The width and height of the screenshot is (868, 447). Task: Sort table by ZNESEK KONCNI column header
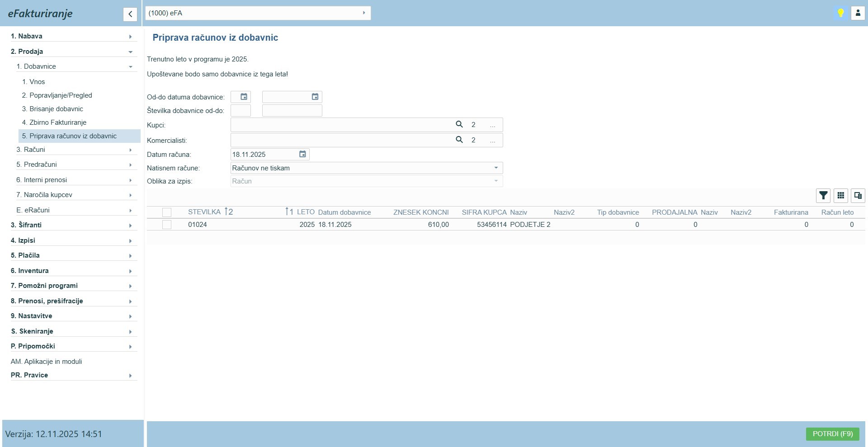click(420, 212)
